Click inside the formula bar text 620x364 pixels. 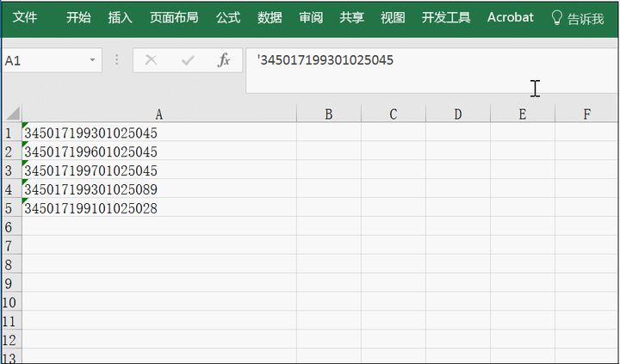click(x=387, y=60)
